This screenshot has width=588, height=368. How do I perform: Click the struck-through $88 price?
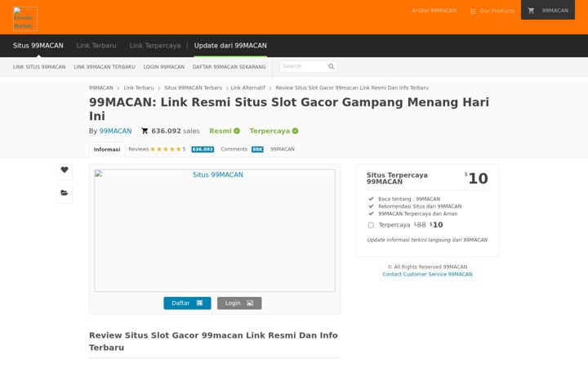tap(420, 225)
